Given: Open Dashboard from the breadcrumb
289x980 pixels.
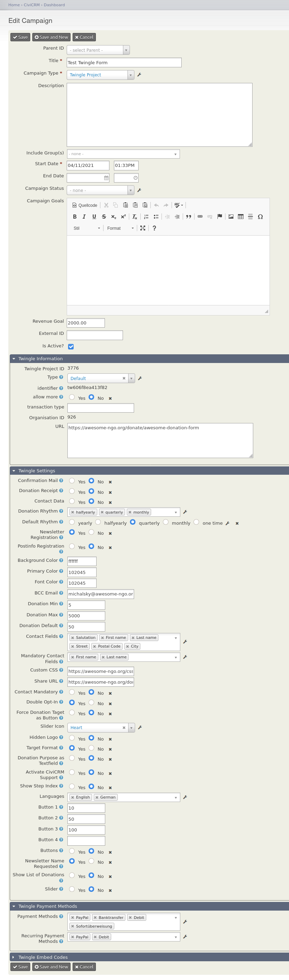Looking at the screenshot, I should (x=54, y=5).
